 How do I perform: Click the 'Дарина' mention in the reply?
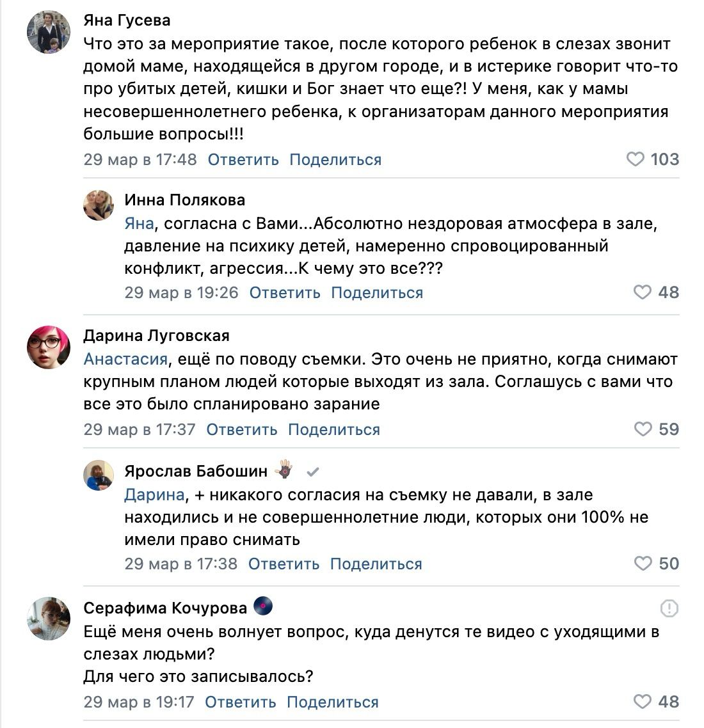[x=154, y=495]
